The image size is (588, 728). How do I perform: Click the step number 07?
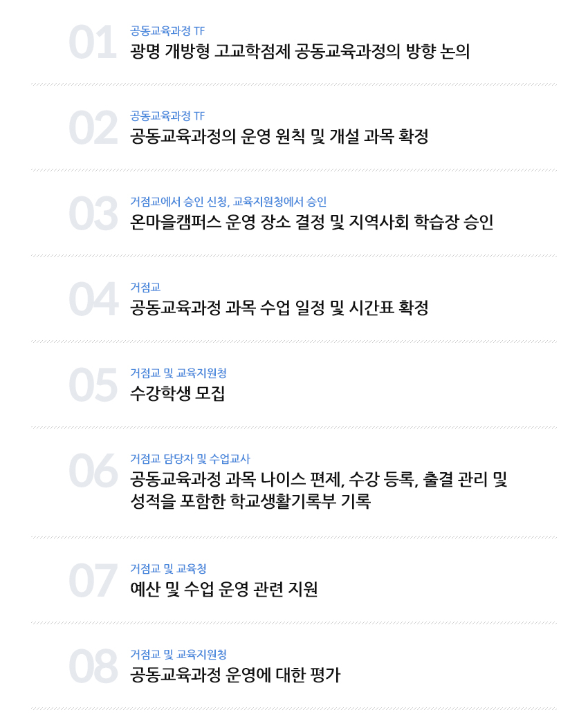(93, 581)
